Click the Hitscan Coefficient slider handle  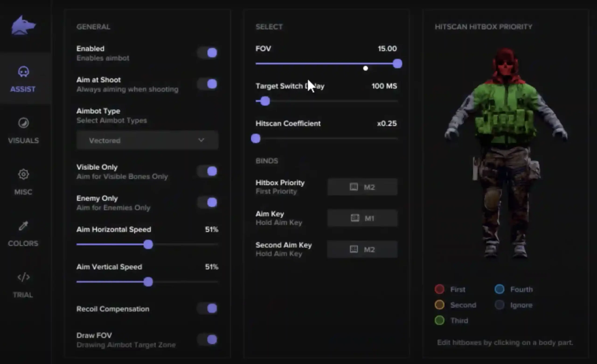256,139
